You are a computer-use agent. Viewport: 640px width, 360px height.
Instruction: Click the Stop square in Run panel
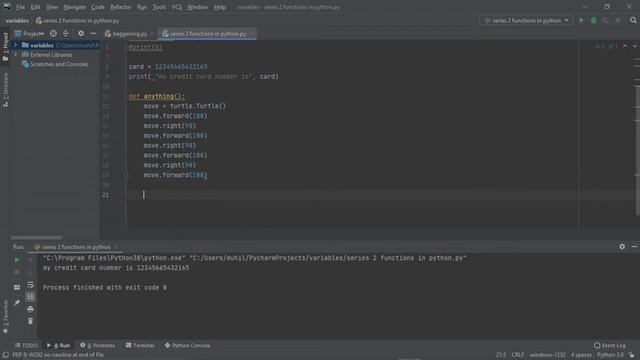(x=17, y=272)
